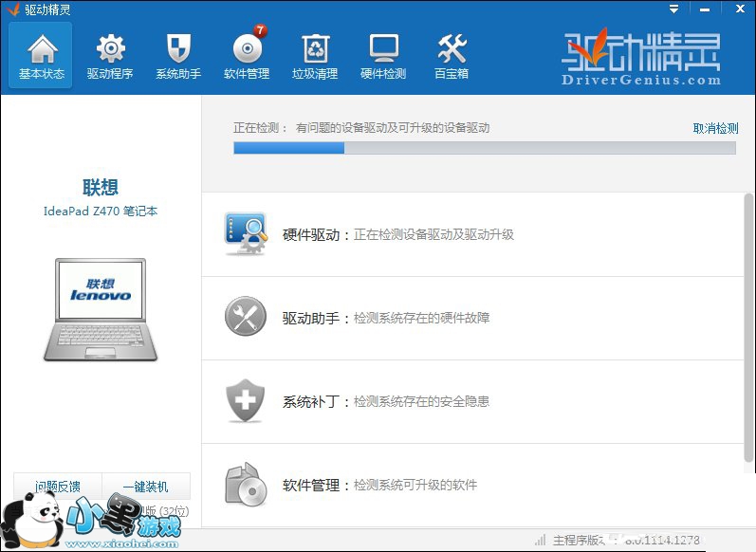Click the 问题反馈 feedback button
This screenshot has height=552, width=756.
pos(58,487)
